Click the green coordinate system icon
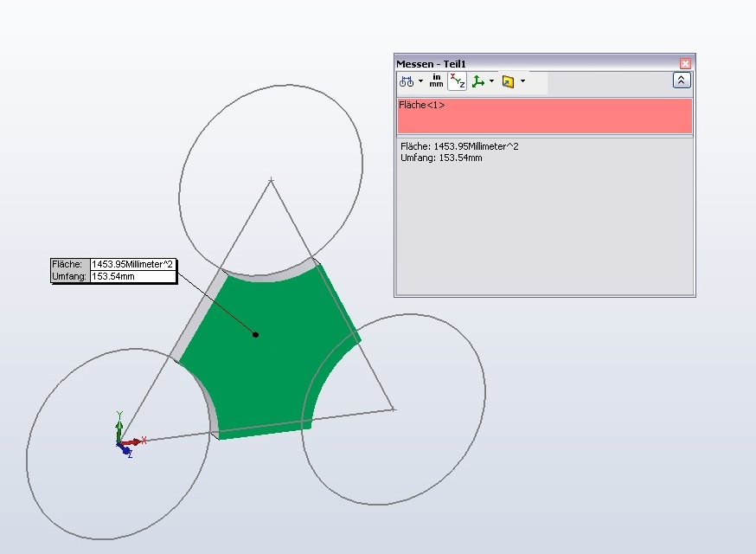Image resolution: width=756 pixels, height=554 pixels. tap(477, 81)
